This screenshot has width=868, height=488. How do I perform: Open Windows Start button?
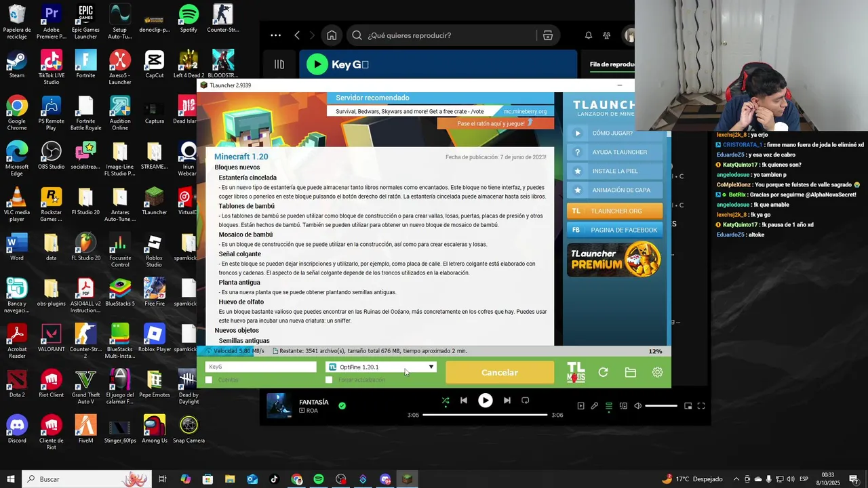tap(11, 479)
